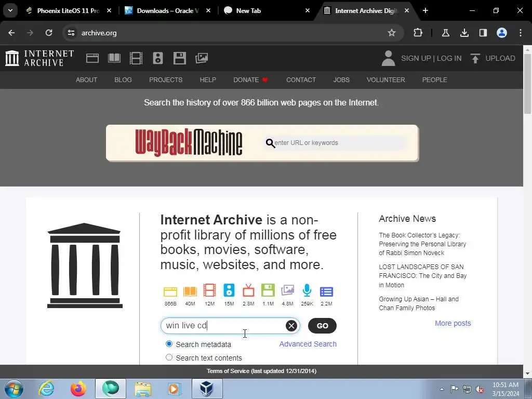Open the Software floppy icon in top nav

tap(179, 58)
